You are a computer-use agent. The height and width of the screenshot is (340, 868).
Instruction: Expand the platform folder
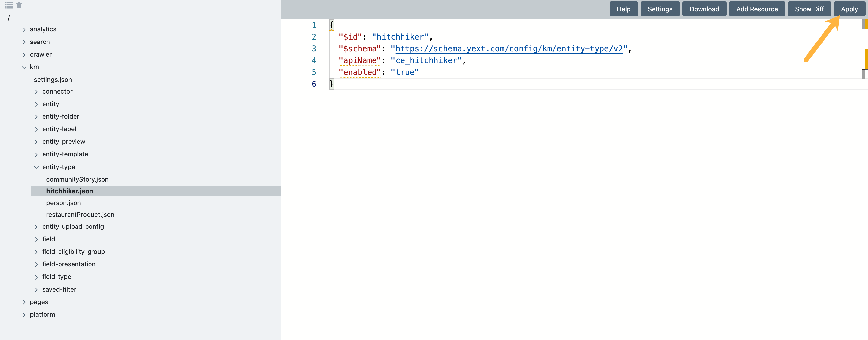(x=24, y=314)
